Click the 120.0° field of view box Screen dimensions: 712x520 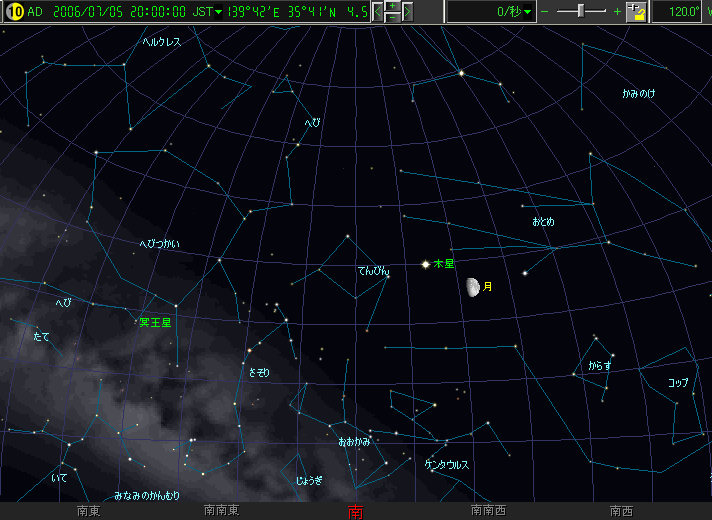coord(682,12)
